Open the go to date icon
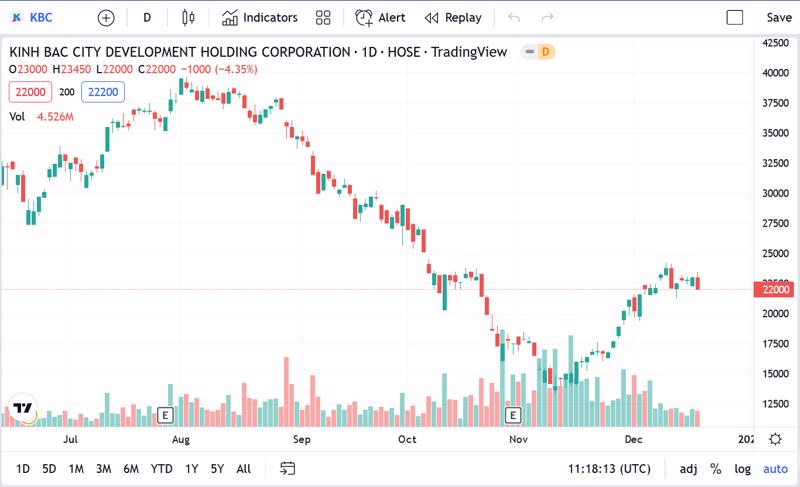Screen dimensions: 800x487 (288, 468)
